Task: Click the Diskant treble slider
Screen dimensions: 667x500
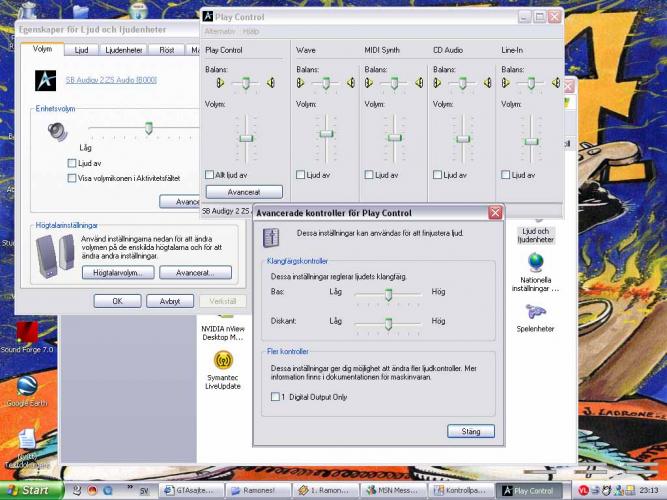Action: click(388, 321)
